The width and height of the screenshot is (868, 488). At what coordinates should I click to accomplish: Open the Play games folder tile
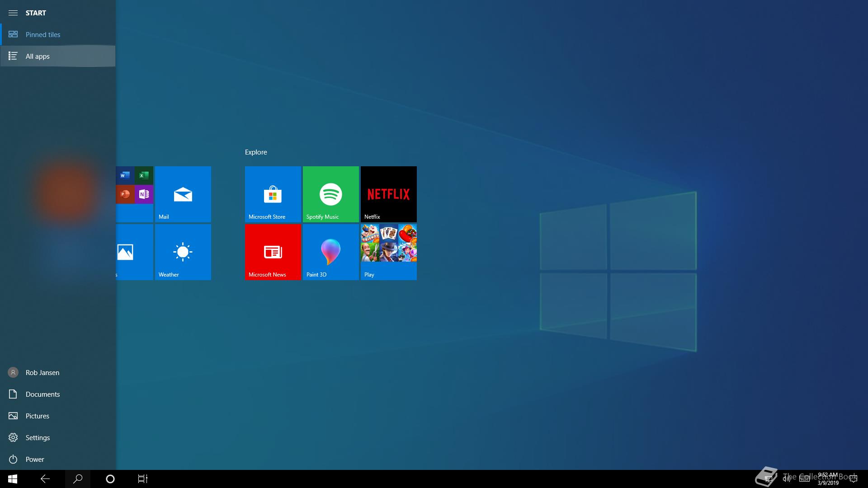tap(389, 252)
